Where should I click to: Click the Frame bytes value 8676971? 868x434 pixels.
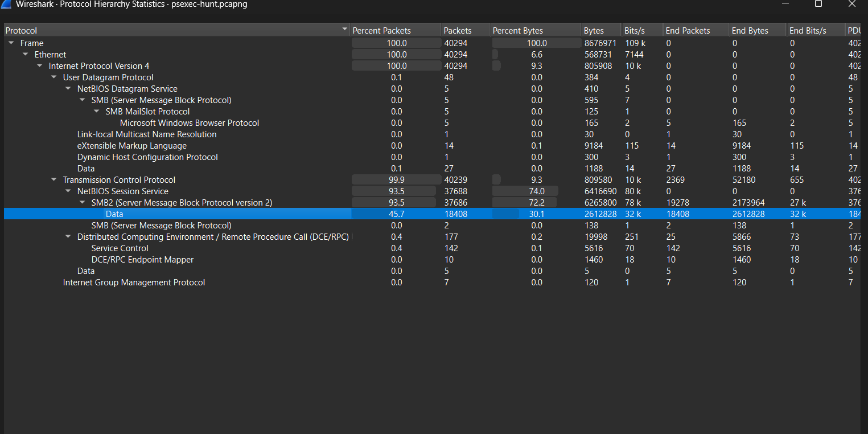point(600,43)
